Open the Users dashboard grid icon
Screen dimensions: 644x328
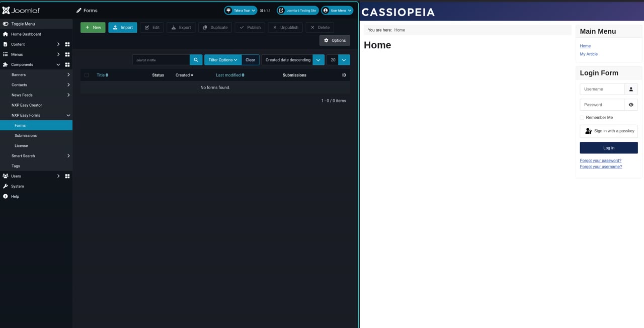click(67, 176)
